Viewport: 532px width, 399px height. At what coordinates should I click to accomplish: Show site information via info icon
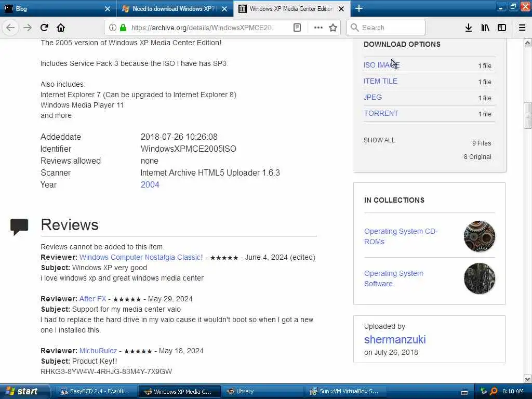tap(113, 28)
